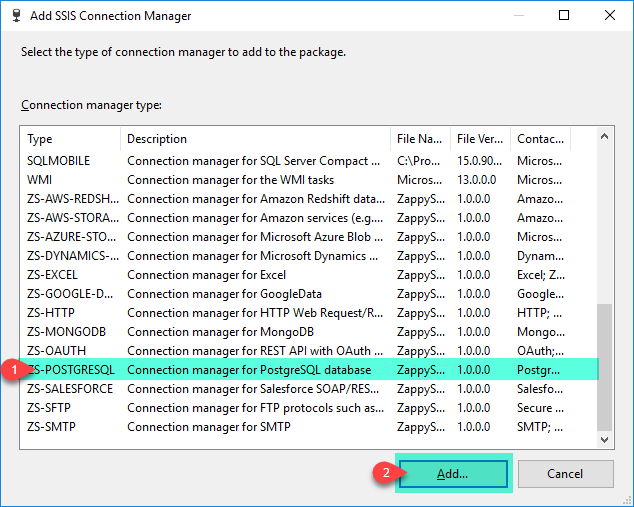This screenshot has height=507, width=634.
Task: Click 'Connection manager for the WMI tasks' description
Action: pos(230,180)
